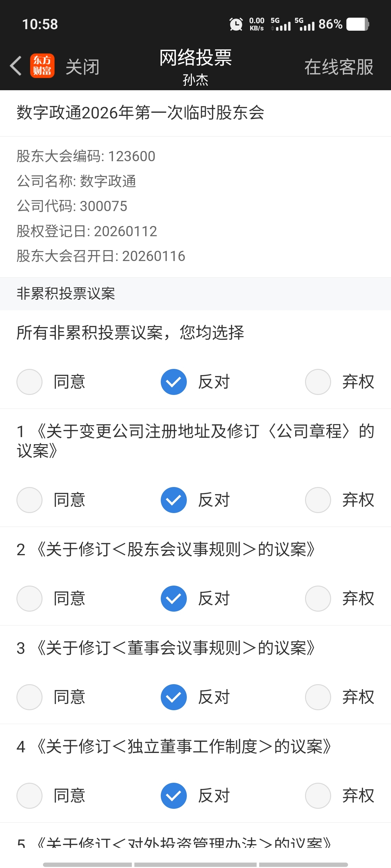Select 同意 for 股东会议事规则 proposal

[x=30, y=598]
